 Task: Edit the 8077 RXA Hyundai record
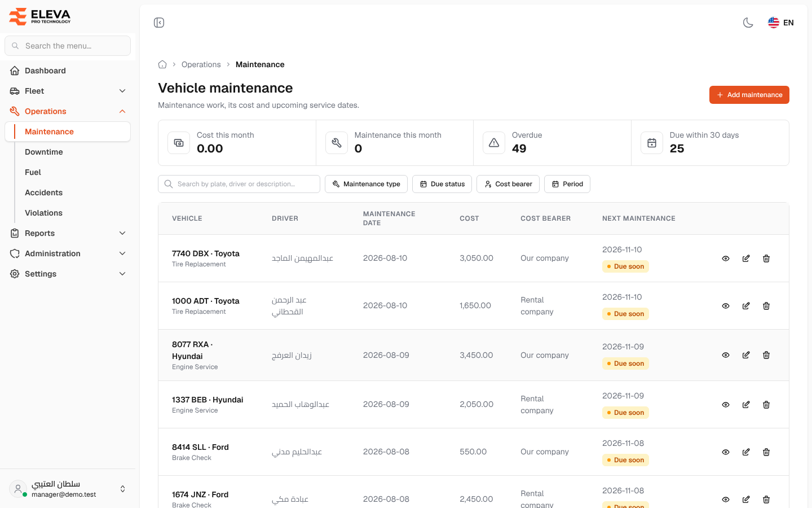click(746, 355)
